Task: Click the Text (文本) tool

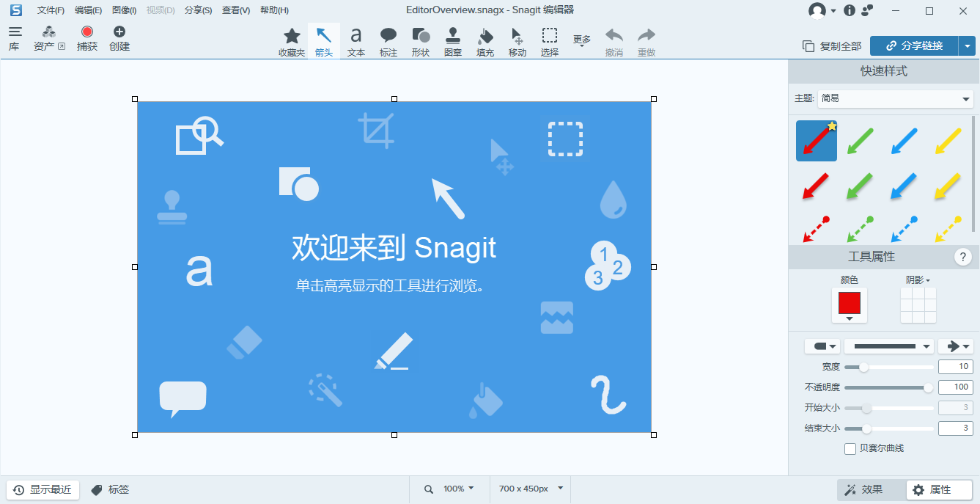Action: click(356, 41)
